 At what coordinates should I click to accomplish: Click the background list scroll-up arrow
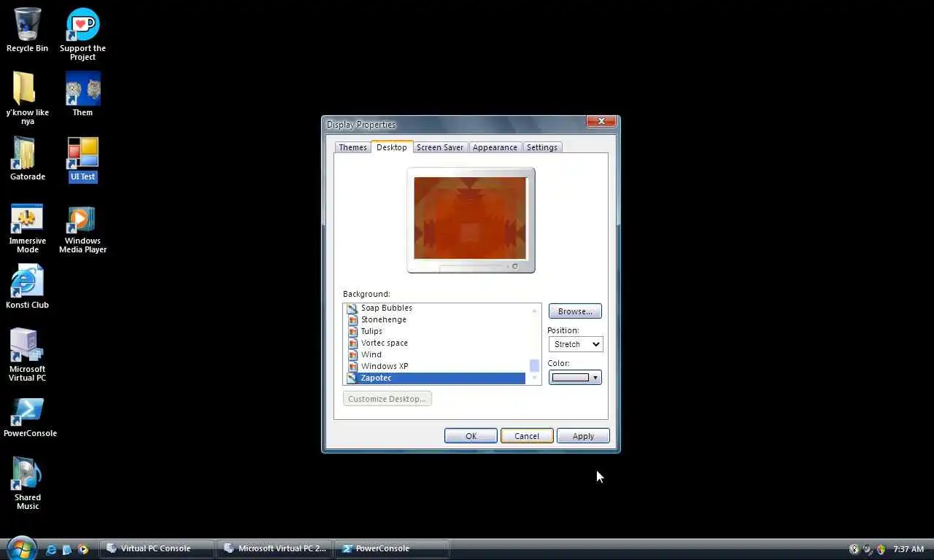click(535, 310)
